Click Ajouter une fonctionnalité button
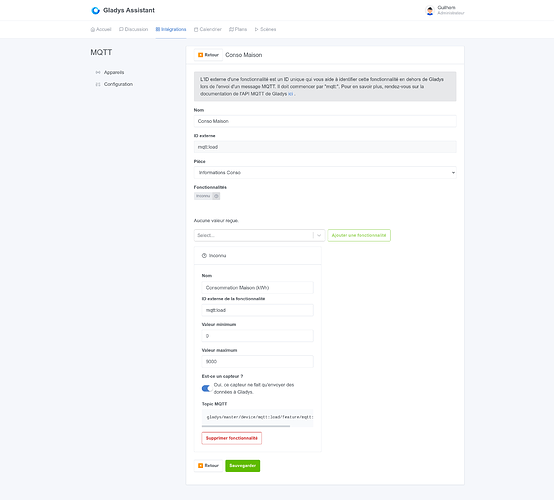This screenshot has height=500, width=554. click(x=359, y=235)
